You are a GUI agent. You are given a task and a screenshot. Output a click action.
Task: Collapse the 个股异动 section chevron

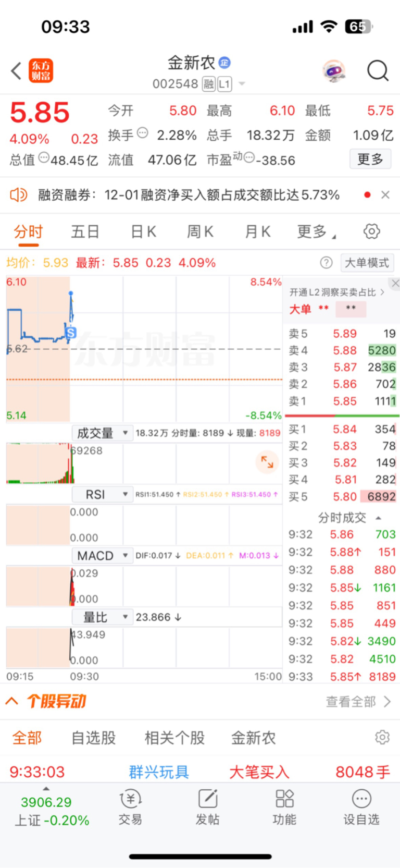pos(11,701)
